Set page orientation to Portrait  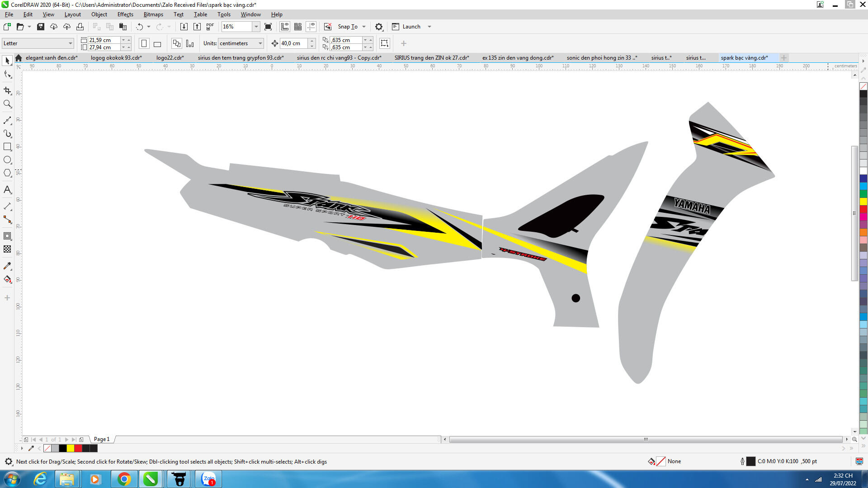[144, 43]
